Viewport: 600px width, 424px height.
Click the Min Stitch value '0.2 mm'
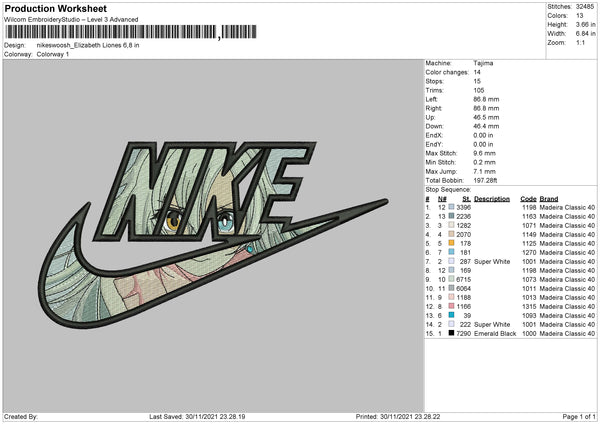pyautogui.click(x=484, y=162)
